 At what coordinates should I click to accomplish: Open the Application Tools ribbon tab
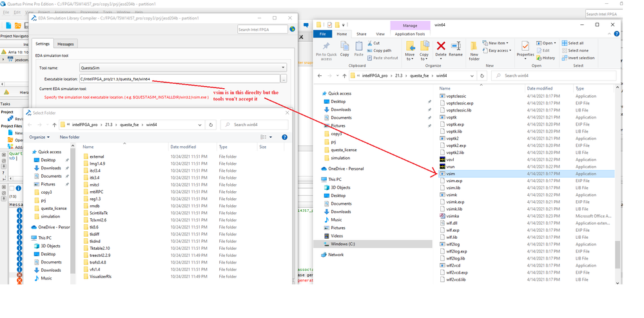coord(410,34)
